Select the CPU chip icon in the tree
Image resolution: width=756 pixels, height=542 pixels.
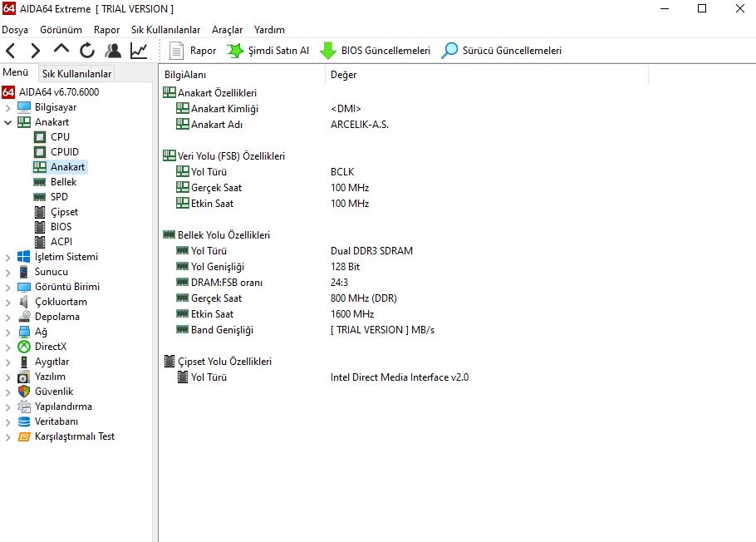[x=40, y=137]
